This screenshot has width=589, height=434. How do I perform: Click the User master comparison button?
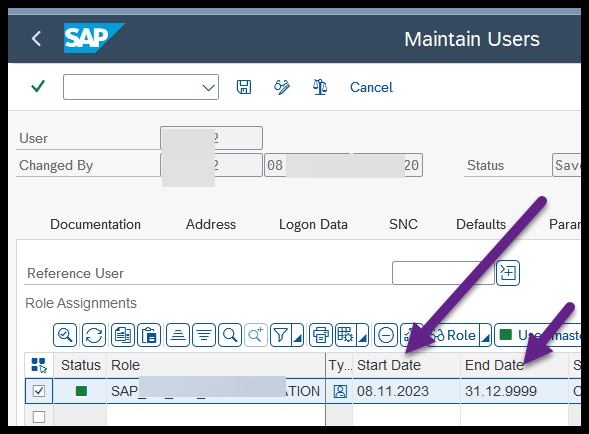tap(538, 335)
